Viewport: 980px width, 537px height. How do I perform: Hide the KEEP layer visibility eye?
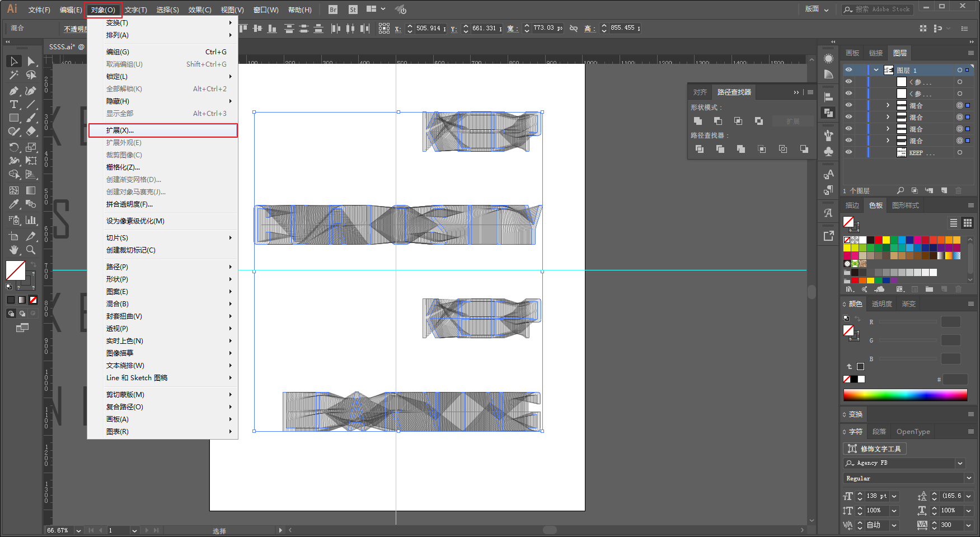[x=848, y=152]
